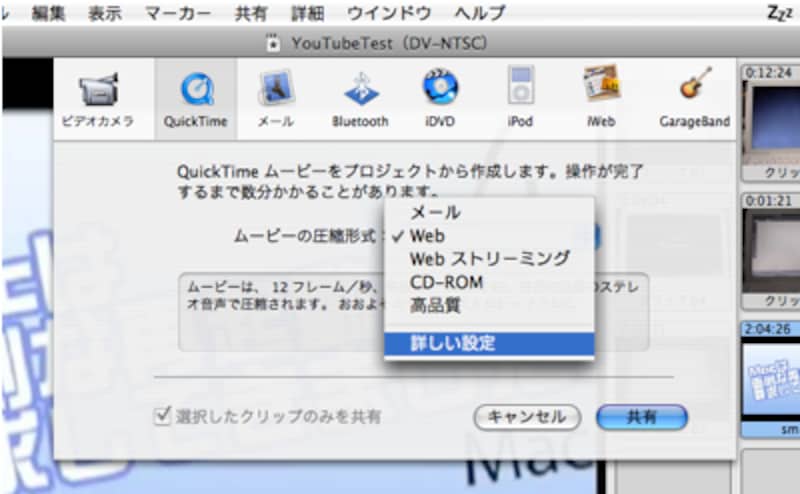
Task: Click the sleep Zzz menu bar icon
Action: [780, 12]
